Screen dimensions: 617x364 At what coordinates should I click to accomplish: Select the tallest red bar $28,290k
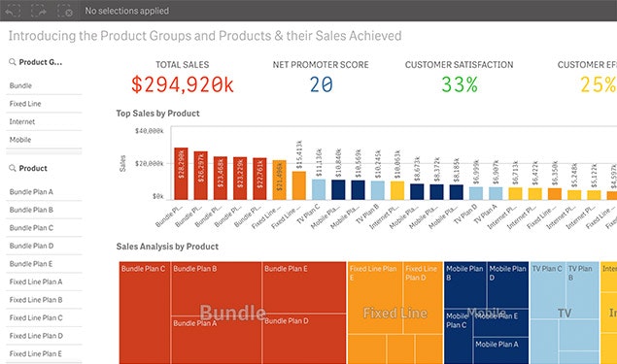181,174
